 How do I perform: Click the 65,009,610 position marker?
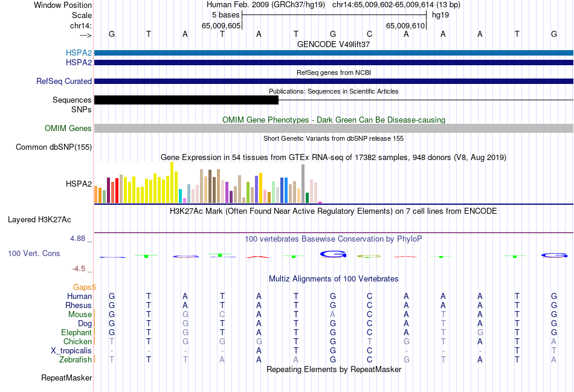pyautogui.click(x=405, y=25)
